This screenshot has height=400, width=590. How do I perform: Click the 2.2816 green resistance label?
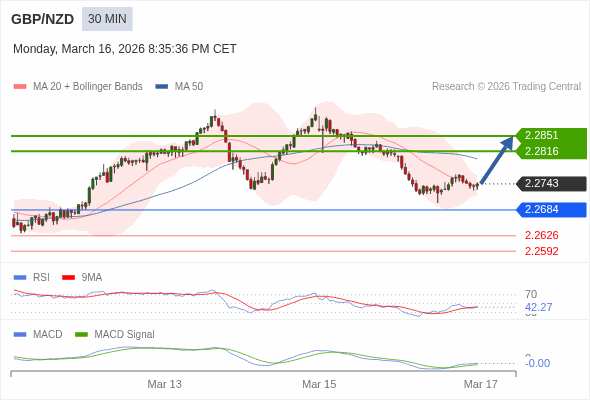(x=551, y=151)
